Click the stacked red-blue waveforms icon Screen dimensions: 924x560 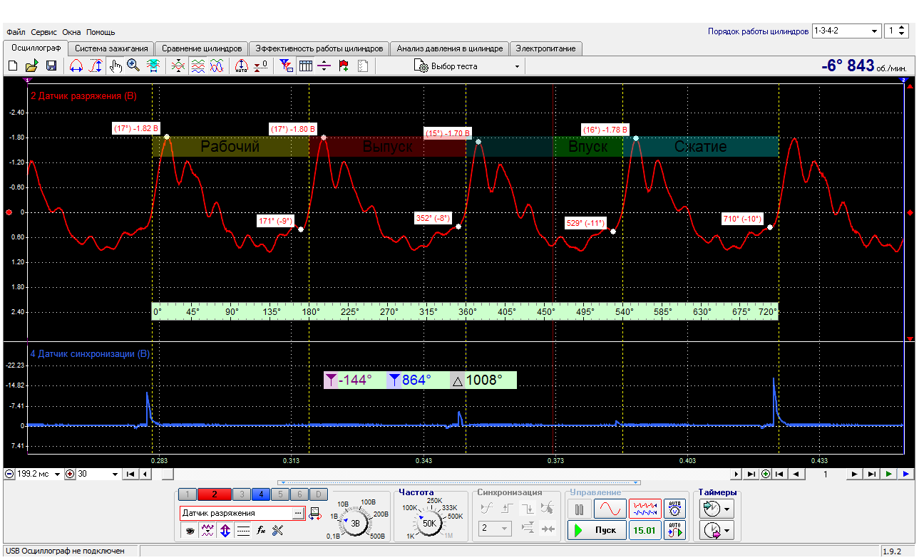(x=197, y=66)
